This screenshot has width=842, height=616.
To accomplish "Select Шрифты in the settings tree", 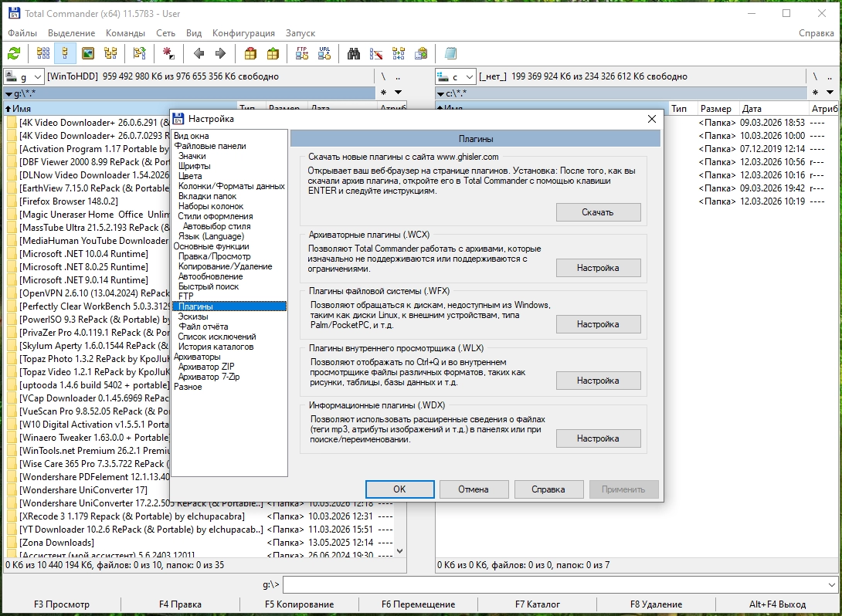I will pos(194,166).
